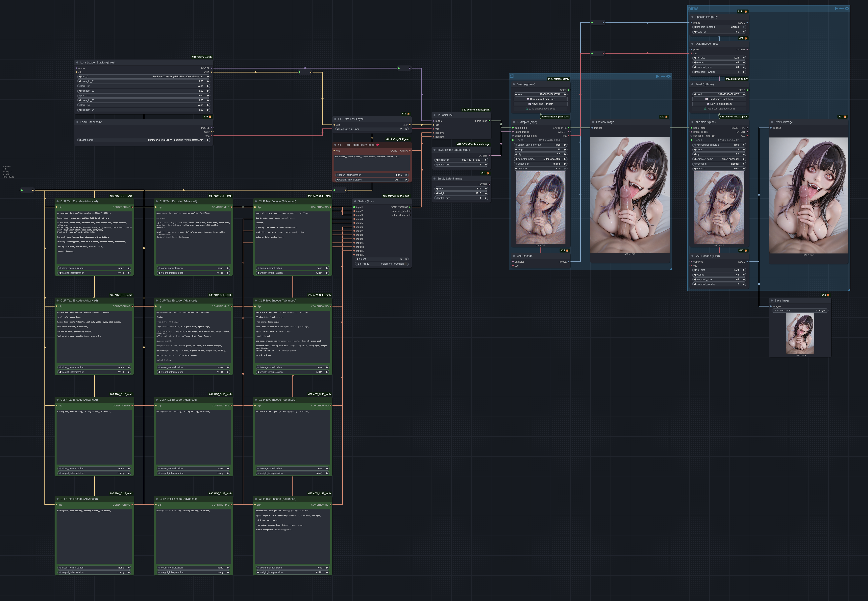Open sampler_name dropdown in t2i KSampler
Image resolution: width=868 pixels, height=601 pixels.
click(x=540, y=159)
